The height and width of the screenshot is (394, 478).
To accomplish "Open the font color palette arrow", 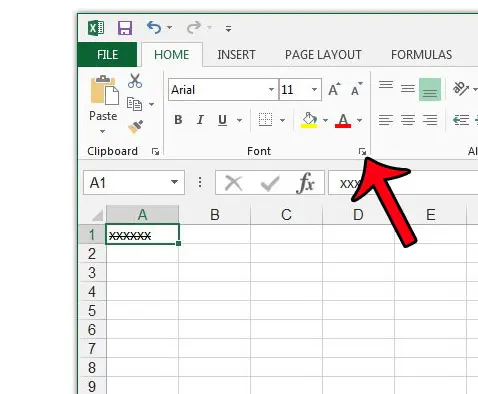I will (x=360, y=120).
